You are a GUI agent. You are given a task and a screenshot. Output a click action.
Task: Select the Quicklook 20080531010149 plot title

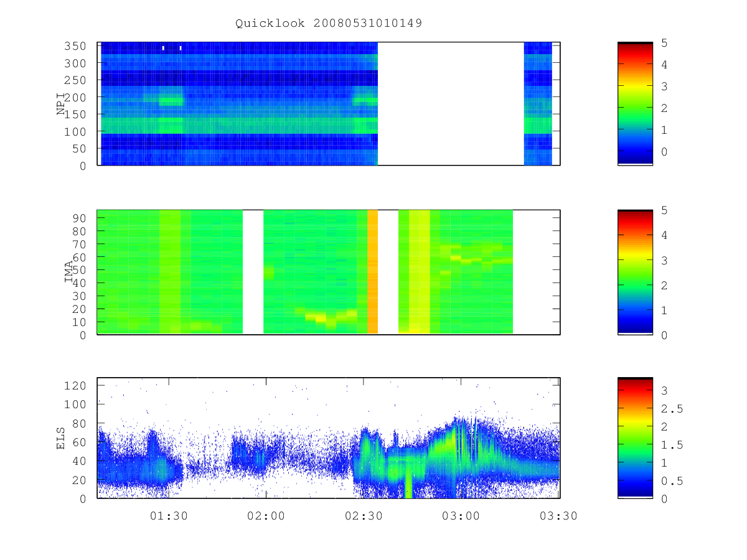point(329,24)
